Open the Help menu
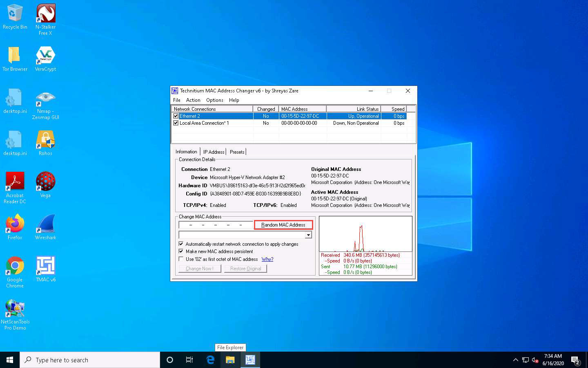 pyautogui.click(x=234, y=100)
